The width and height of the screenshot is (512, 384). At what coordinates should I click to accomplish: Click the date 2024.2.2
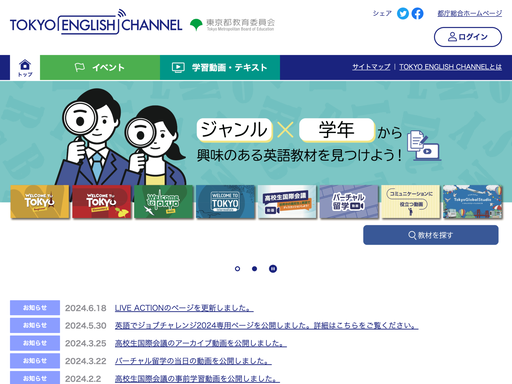pos(83,379)
